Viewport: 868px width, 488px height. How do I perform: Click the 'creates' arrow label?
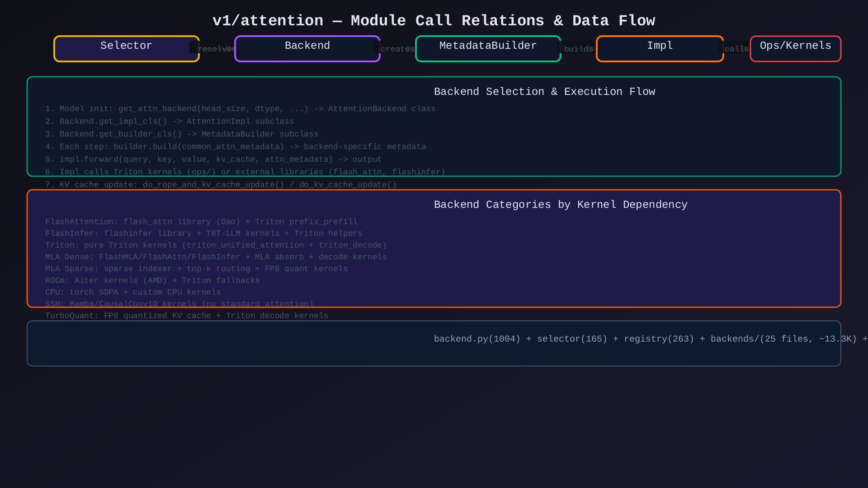tap(397, 49)
